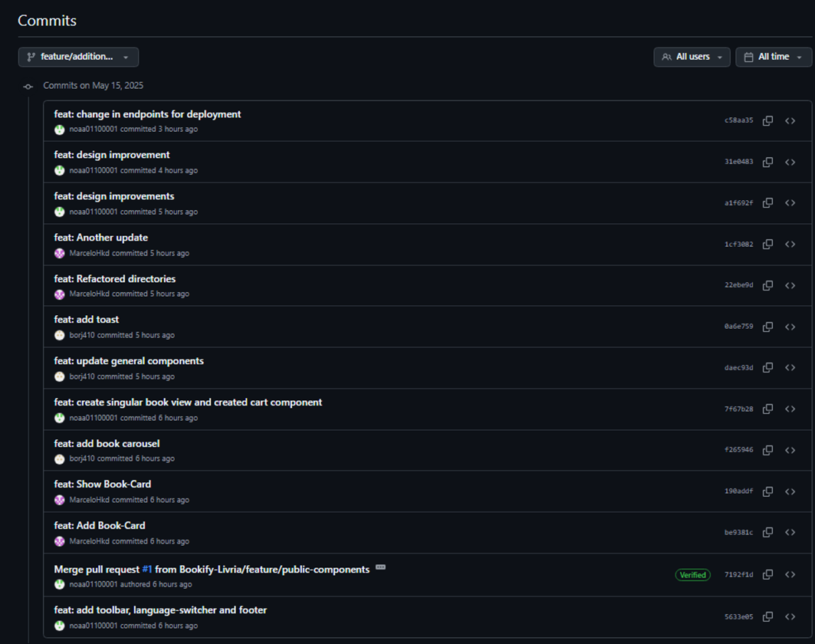815x644 pixels.
Task: Open commit 'feat: add book carousel'
Action: (x=107, y=443)
